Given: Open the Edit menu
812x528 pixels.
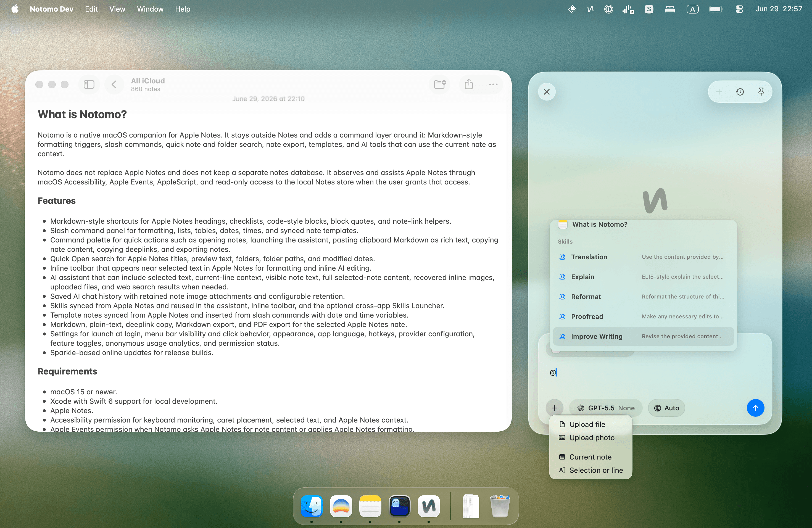Looking at the screenshot, I should pyautogui.click(x=91, y=9).
